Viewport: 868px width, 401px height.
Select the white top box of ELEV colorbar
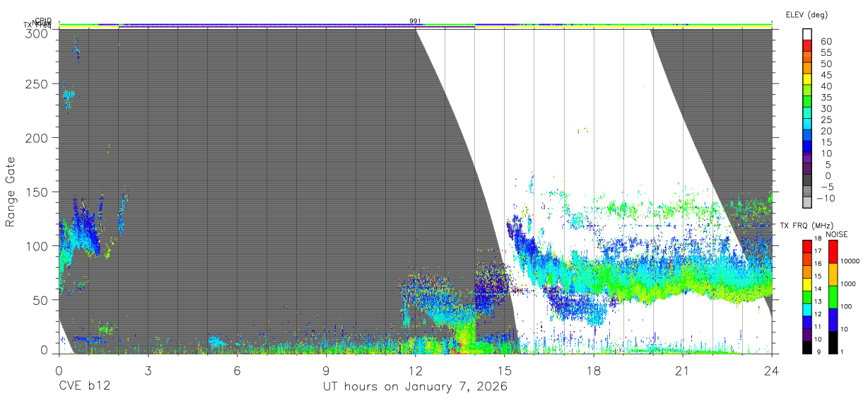click(x=808, y=35)
